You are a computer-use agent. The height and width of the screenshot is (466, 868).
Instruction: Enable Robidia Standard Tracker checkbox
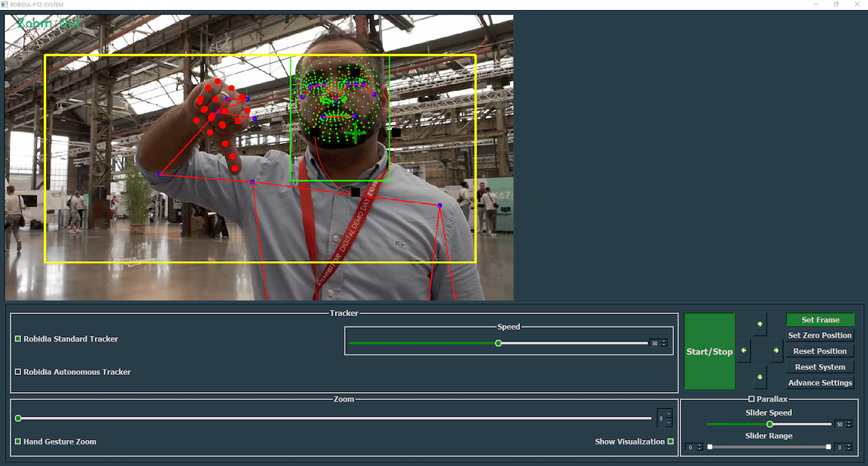pyautogui.click(x=18, y=339)
